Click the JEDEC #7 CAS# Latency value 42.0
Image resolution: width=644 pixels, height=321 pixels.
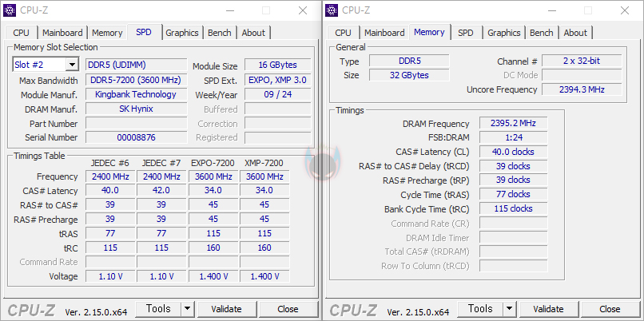[x=161, y=191]
